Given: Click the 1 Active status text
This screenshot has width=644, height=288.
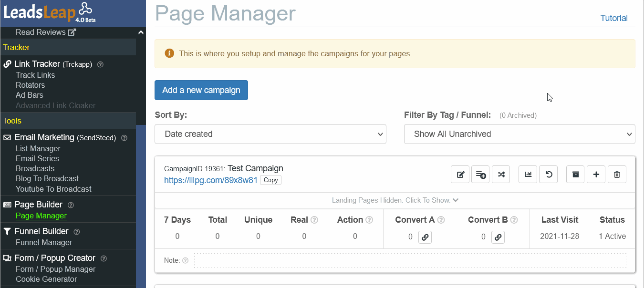Looking at the screenshot, I should [612, 237].
